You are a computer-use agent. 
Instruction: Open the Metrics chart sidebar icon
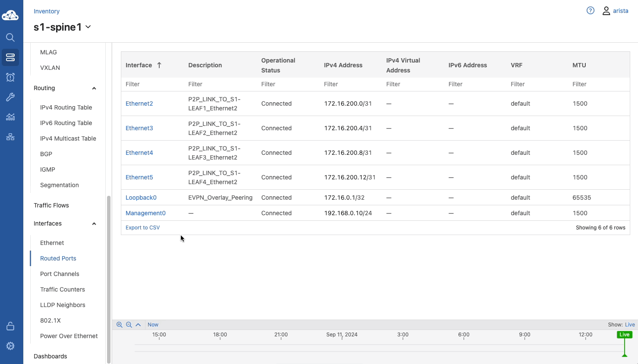coord(10,117)
